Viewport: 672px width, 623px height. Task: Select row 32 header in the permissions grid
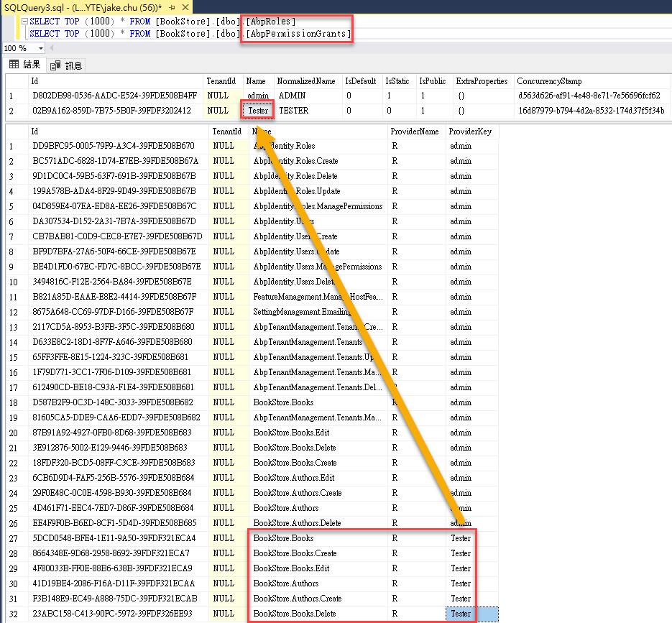click(13, 614)
